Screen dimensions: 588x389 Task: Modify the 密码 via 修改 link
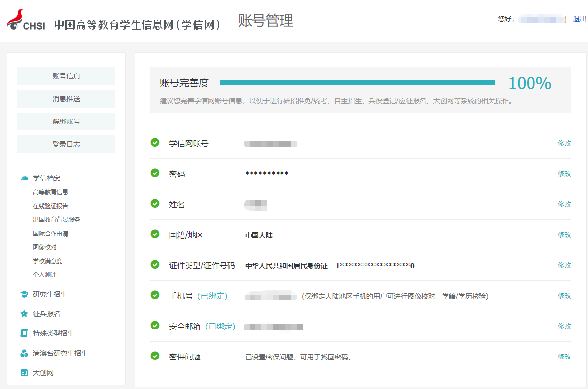tap(564, 174)
